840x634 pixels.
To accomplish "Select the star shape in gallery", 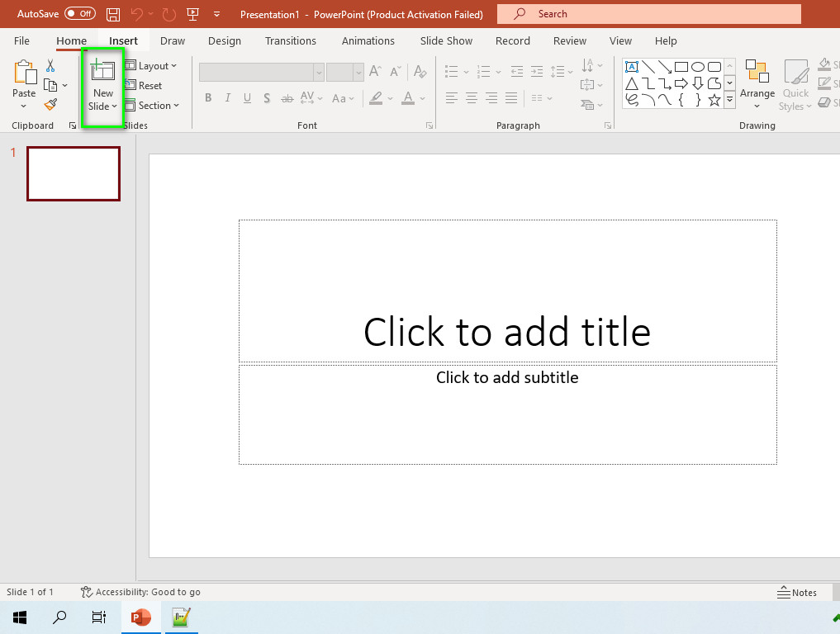I will (x=714, y=100).
